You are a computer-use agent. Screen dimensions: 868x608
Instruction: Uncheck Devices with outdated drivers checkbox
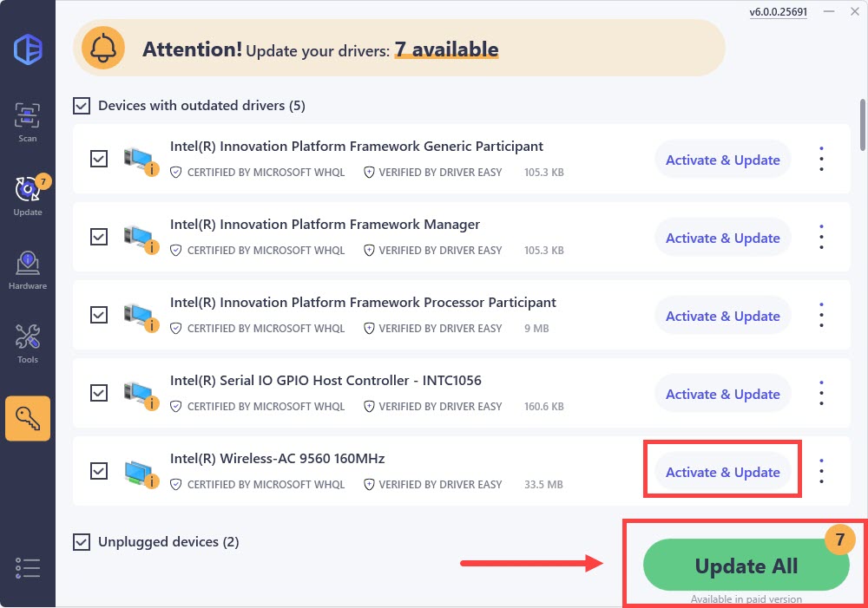(82, 106)
